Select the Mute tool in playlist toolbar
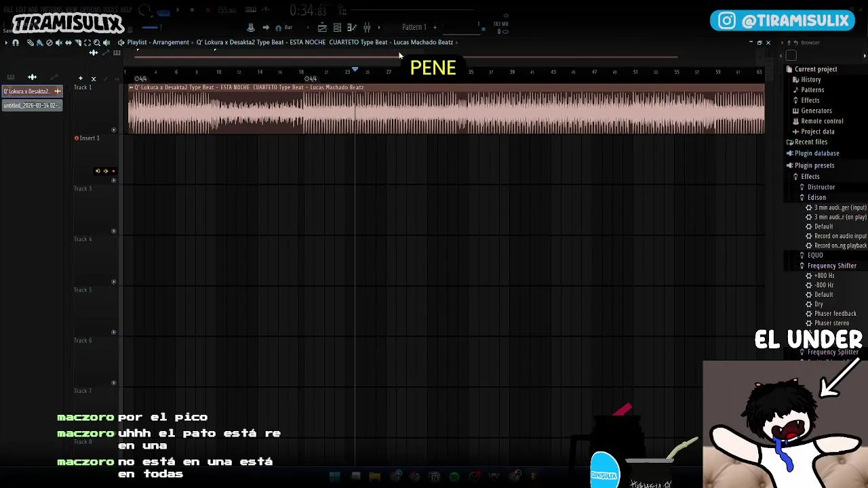This screenshot has height=488, width=868. click(59, 43)
